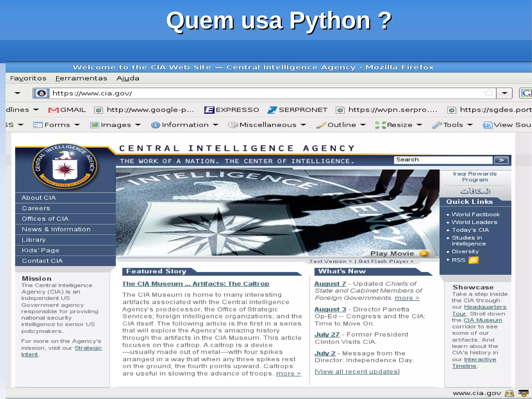Viewport: 532px width, 399px height.
Task: Open the August 7 update link
Action: click(330, 284)
